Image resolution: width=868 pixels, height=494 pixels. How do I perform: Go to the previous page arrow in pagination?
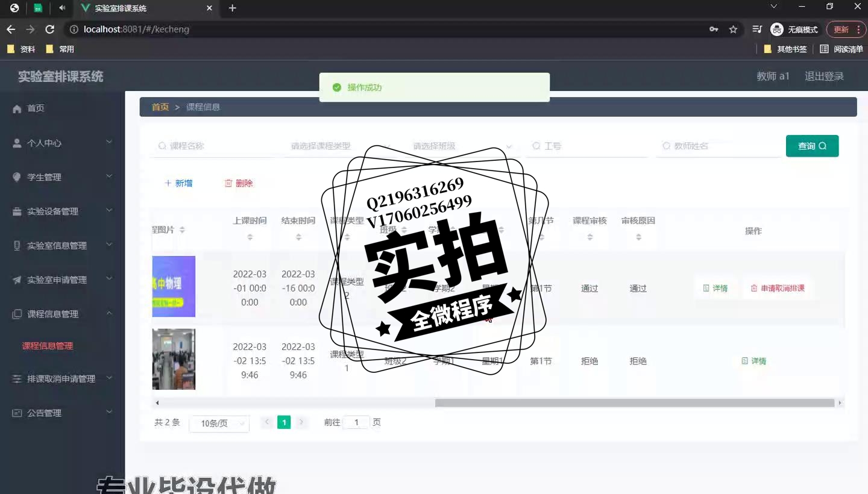(x=267, y=422)
